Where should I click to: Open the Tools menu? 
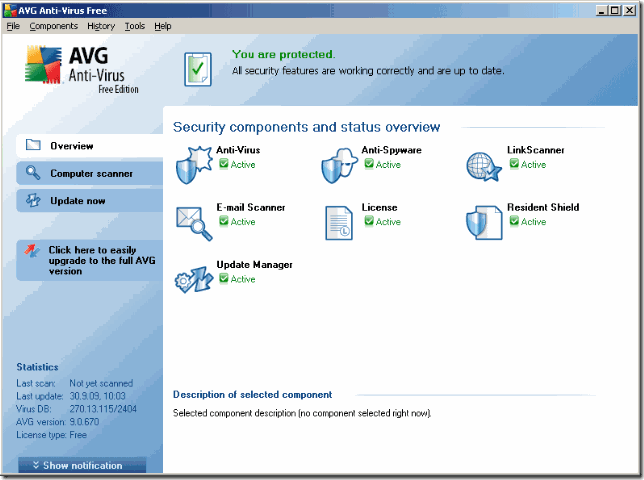point(135,26)
